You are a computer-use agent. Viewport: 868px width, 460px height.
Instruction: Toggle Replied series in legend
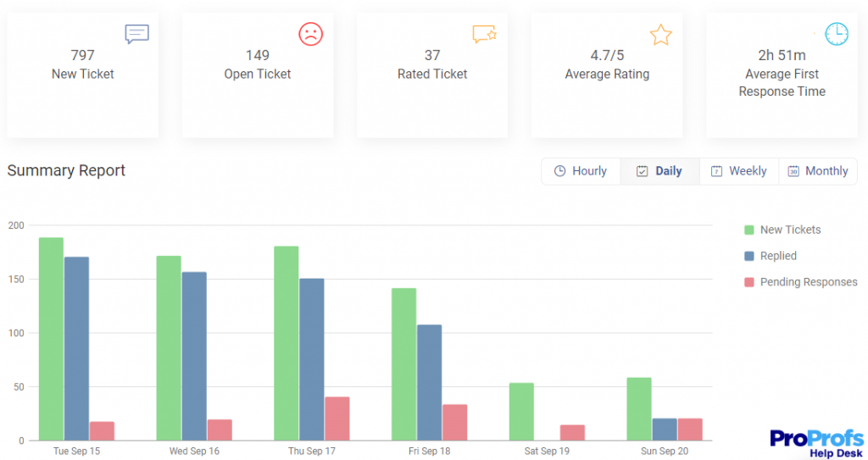click(771, 256)
